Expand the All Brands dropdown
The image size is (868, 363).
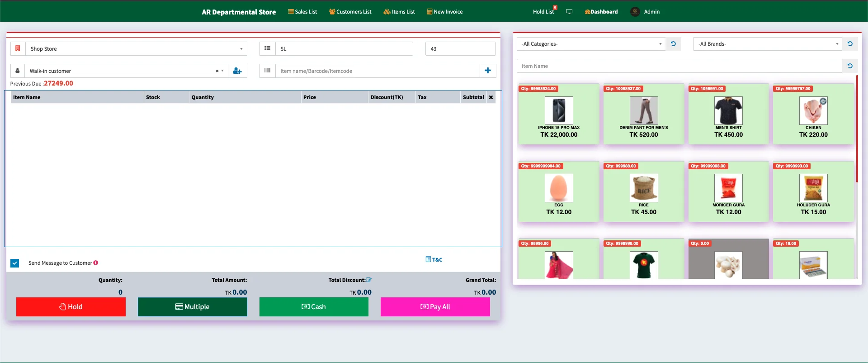(768, 44)
